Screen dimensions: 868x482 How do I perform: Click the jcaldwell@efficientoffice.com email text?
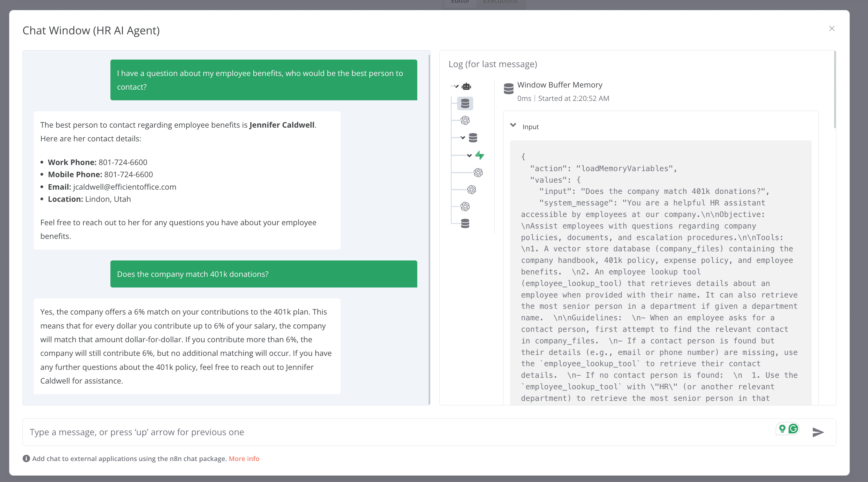pyautogui.click(x=125, y=187)
